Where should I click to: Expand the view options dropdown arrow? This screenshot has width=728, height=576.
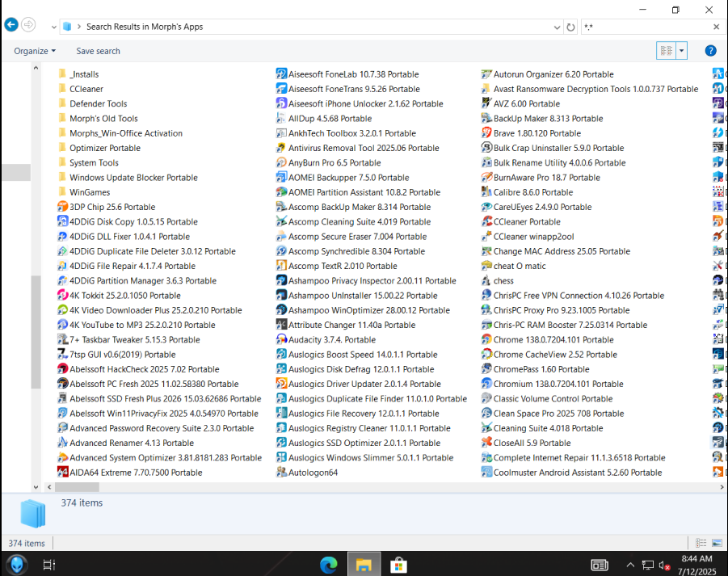681,51
